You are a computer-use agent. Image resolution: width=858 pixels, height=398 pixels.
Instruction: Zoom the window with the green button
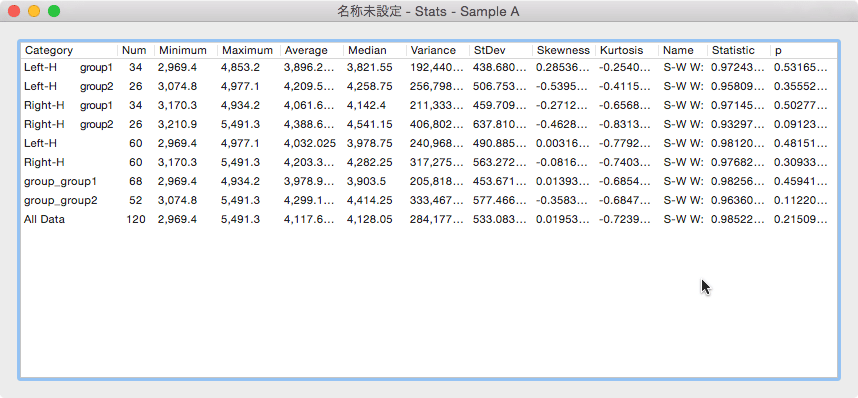click(x=54, y=11)
